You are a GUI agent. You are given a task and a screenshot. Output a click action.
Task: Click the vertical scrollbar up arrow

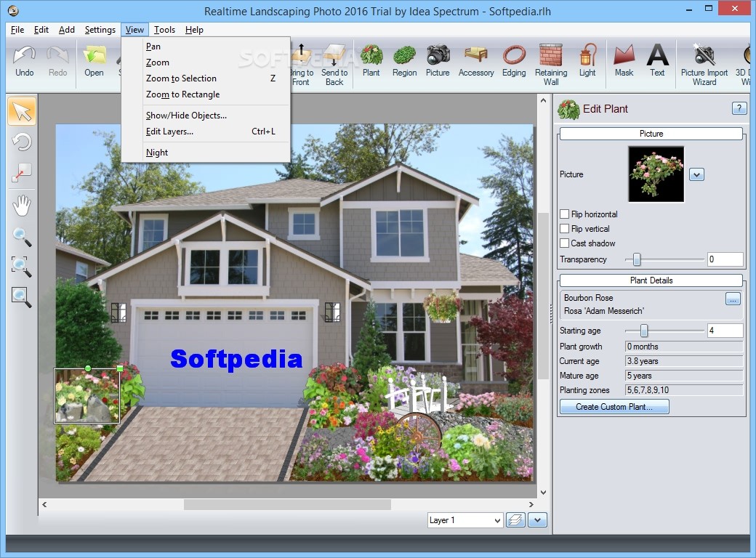pyautogui.click(x=544, y=100)
